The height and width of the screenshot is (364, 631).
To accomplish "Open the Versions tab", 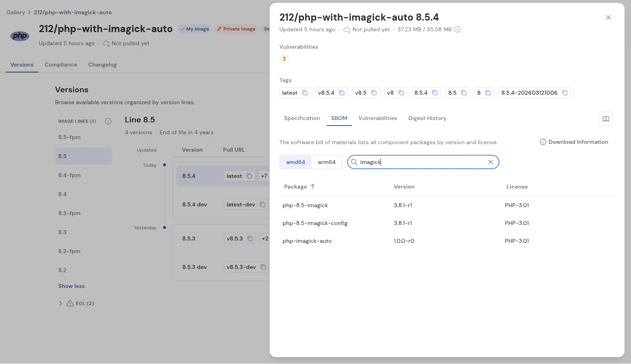I will pos(22,65).
